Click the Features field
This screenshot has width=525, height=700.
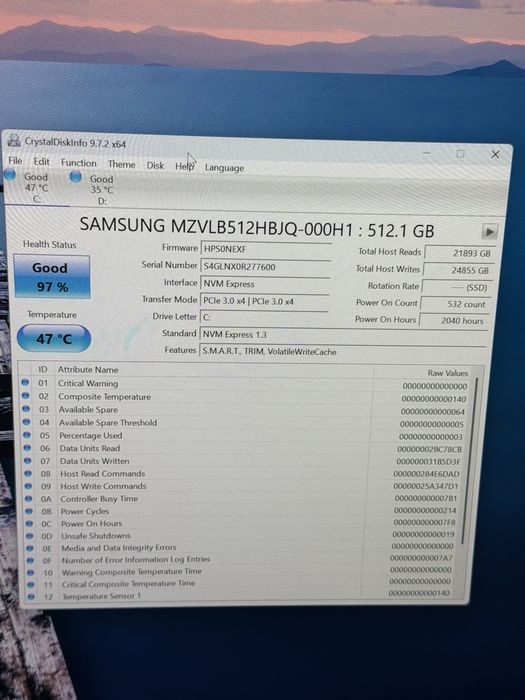(x=342, y=352)
